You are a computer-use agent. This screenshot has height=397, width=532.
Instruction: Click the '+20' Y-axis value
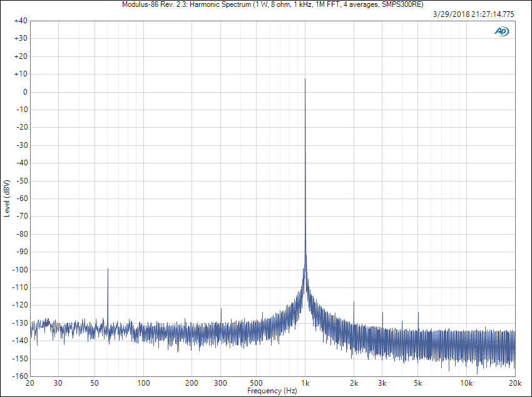[21, 56]
